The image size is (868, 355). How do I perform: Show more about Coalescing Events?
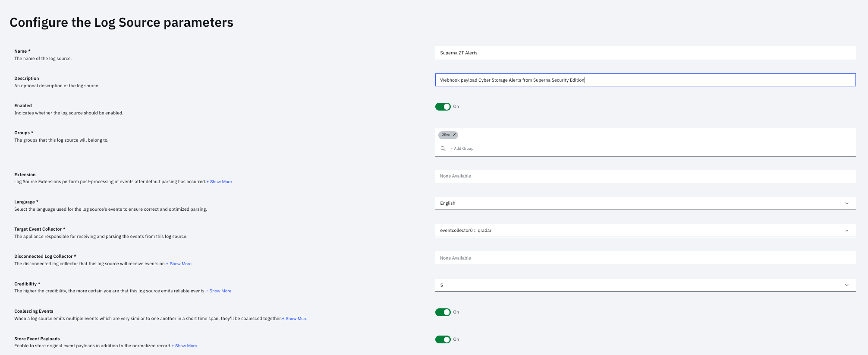(295, 319)
